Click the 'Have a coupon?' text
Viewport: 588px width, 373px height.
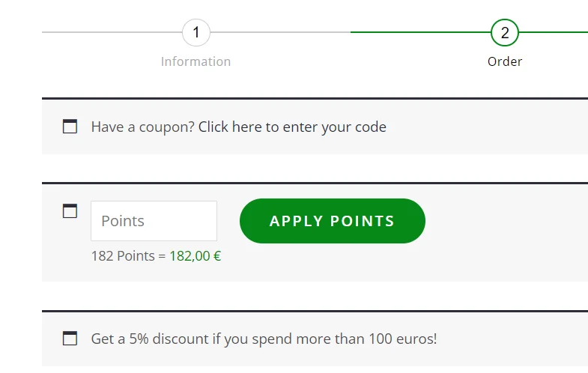click(x=142, y=127)
